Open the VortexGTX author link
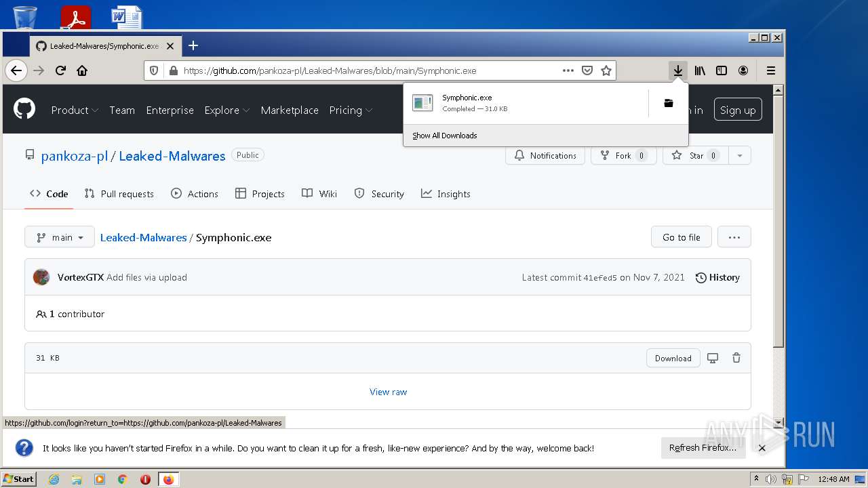 (81, 277)
